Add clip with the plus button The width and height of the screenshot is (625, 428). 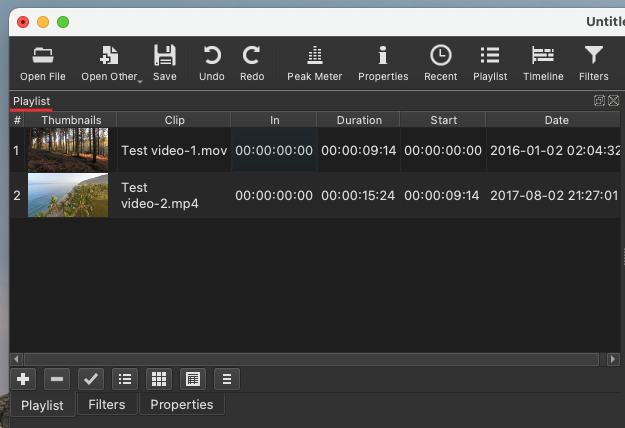click(x=23, y=379)
